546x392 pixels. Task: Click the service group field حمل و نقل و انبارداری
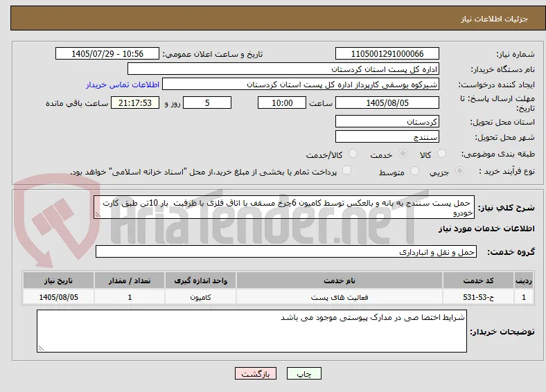pyautogui.click(x=286, y=251)
